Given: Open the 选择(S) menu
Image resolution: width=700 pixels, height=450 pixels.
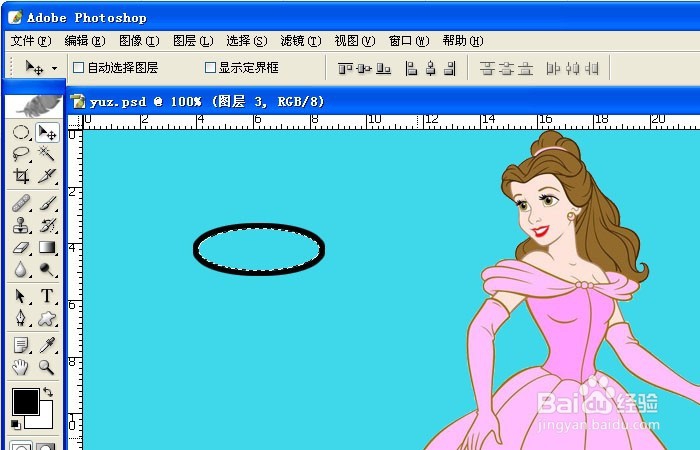Looking at the screenshot, I should pyautogui.click(x=246, y=41).
